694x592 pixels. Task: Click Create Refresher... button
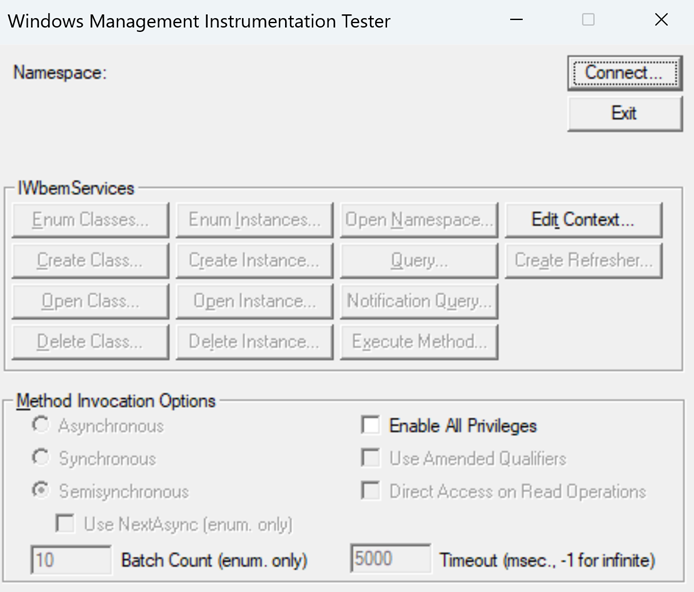583,261
